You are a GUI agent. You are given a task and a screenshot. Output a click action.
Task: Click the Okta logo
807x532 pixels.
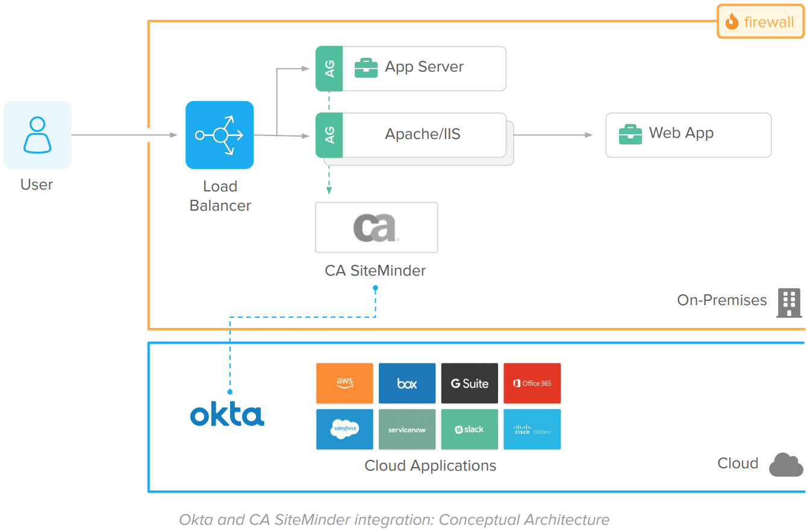227,415
